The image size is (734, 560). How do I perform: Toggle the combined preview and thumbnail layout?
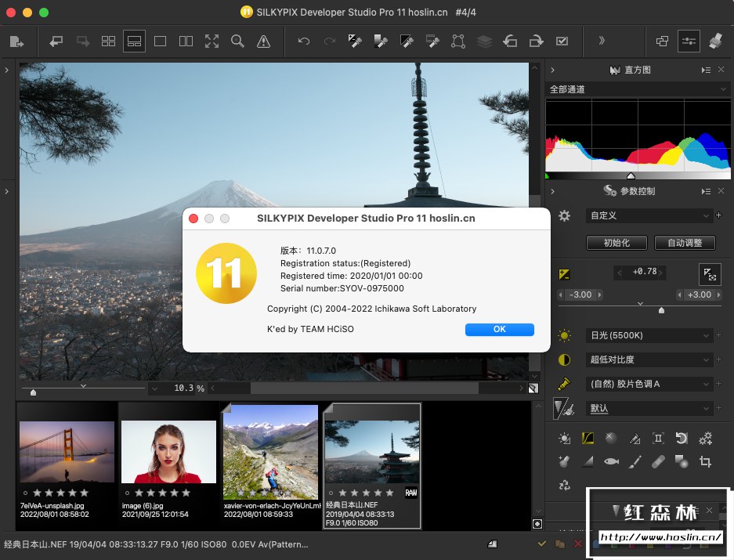coord(134,42)
